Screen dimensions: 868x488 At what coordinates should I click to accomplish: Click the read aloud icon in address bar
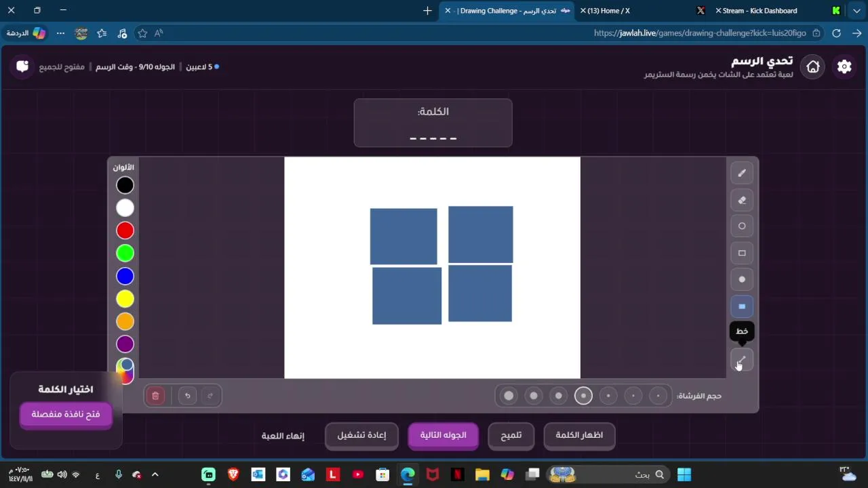(159, 33)
